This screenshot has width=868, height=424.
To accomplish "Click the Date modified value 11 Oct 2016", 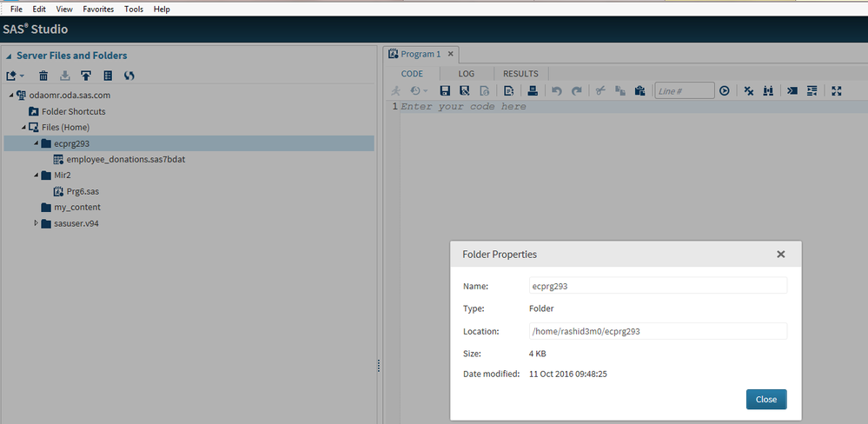I will [568, 374].
